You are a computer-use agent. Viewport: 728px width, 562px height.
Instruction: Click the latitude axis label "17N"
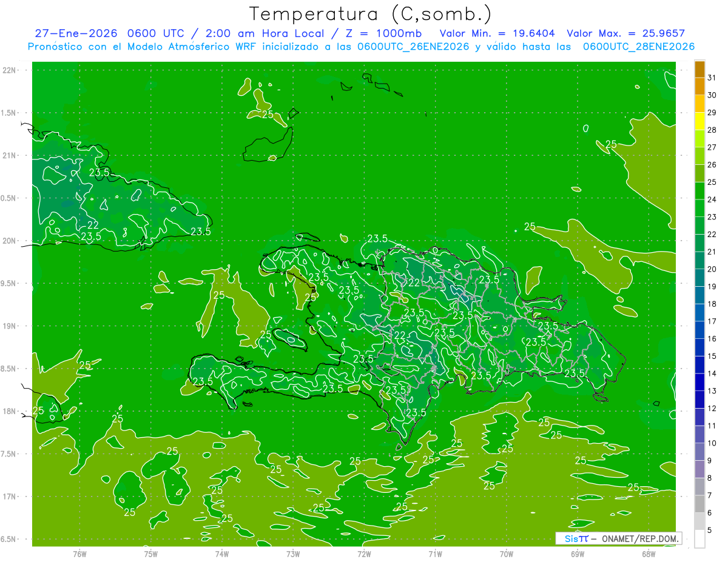10,497
